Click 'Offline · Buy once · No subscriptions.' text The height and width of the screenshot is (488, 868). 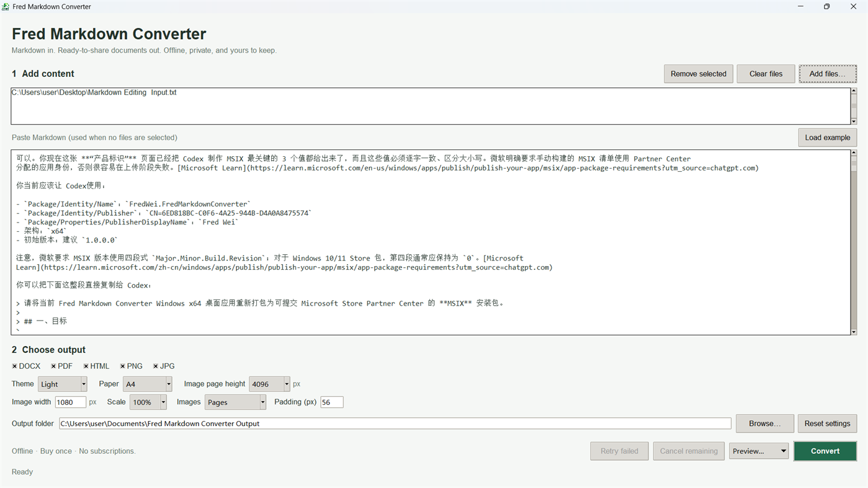coord(74,451)
